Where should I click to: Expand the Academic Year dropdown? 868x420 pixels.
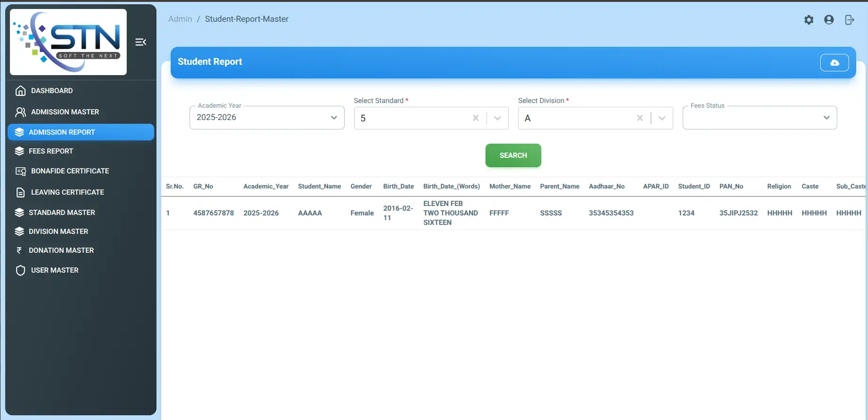click(334, 118)
